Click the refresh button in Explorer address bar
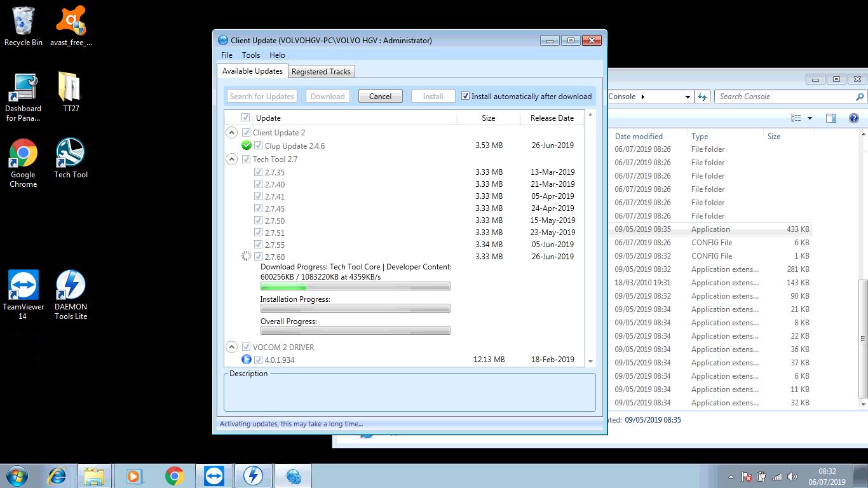This screenshot has width=868, height=488. point(702,97)
